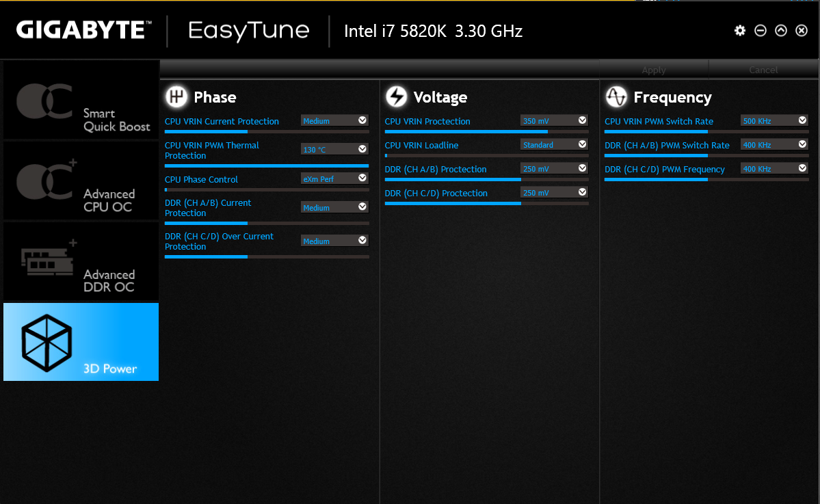
Task: Click the Apply button
Action: 654,70
